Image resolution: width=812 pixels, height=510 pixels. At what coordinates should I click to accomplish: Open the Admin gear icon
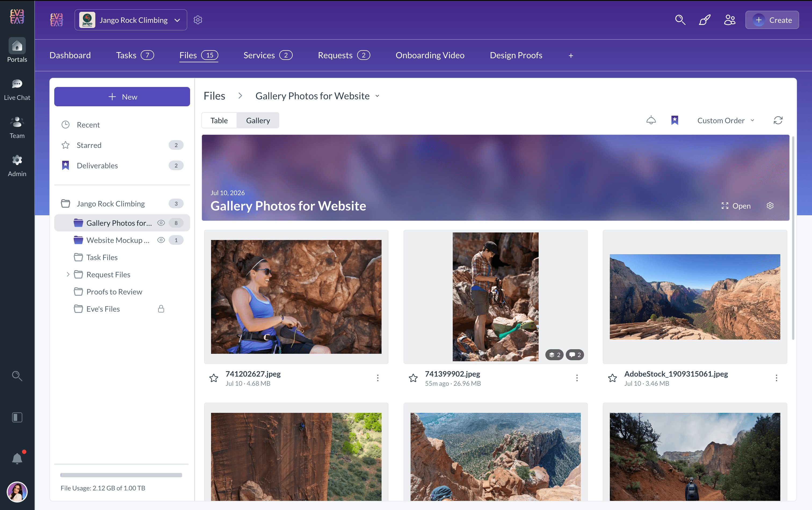(17, 160)
